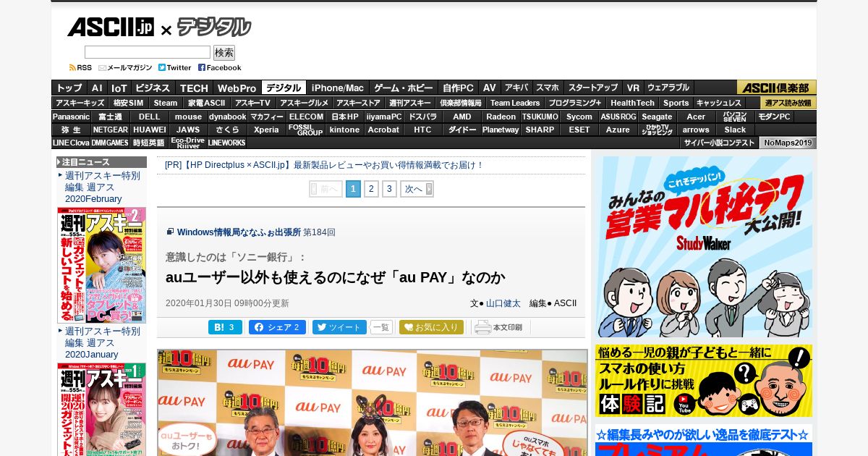Screen dimensions: 868x456
Task: Open the NoMaps2019 link
Action: [x=788, y=143]
